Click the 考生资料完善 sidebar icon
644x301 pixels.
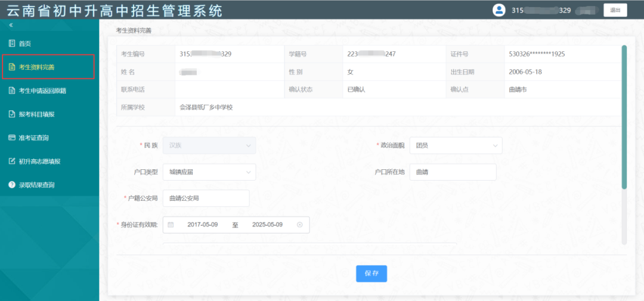[x=12, y=67]
